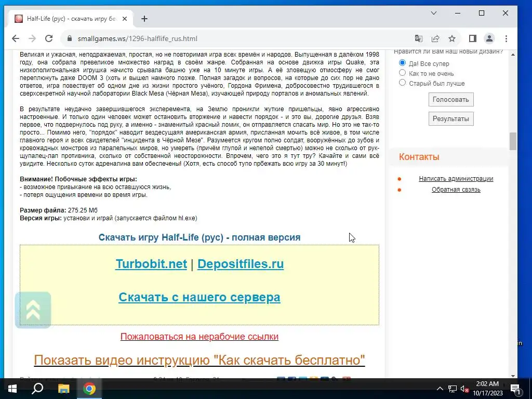Click the 'Результаты' button
This screenshot has height=399, width=532.
point(451,119)
